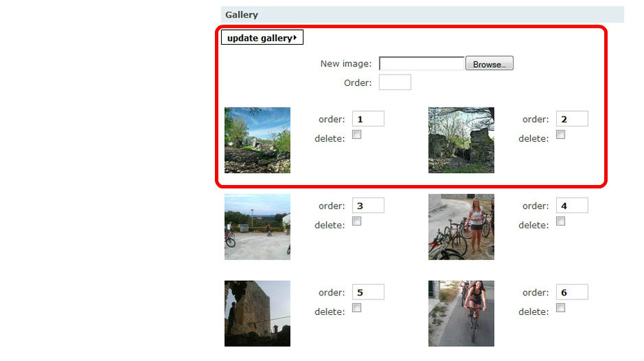Mark order 5 image for deletion

coord(357,307)
